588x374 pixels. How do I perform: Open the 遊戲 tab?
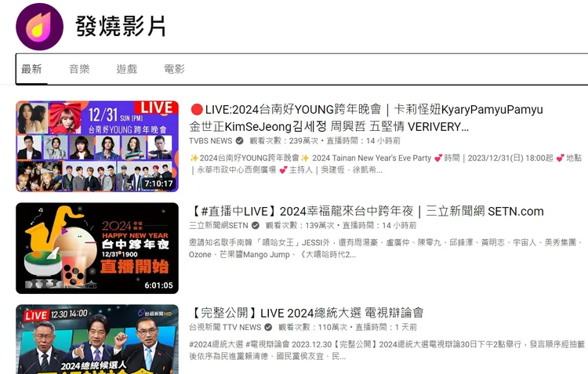[126, 69]
